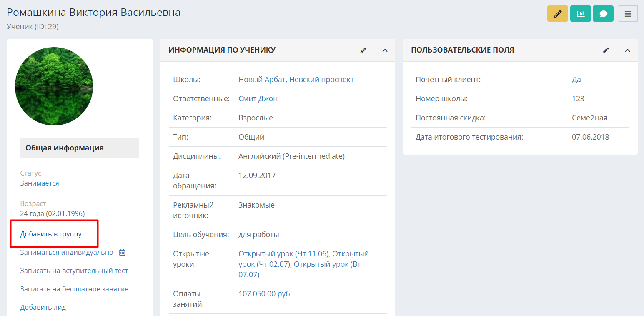Edit Пользовательские поля via pencil icon

pyautogui.click(x=606, y=50)
